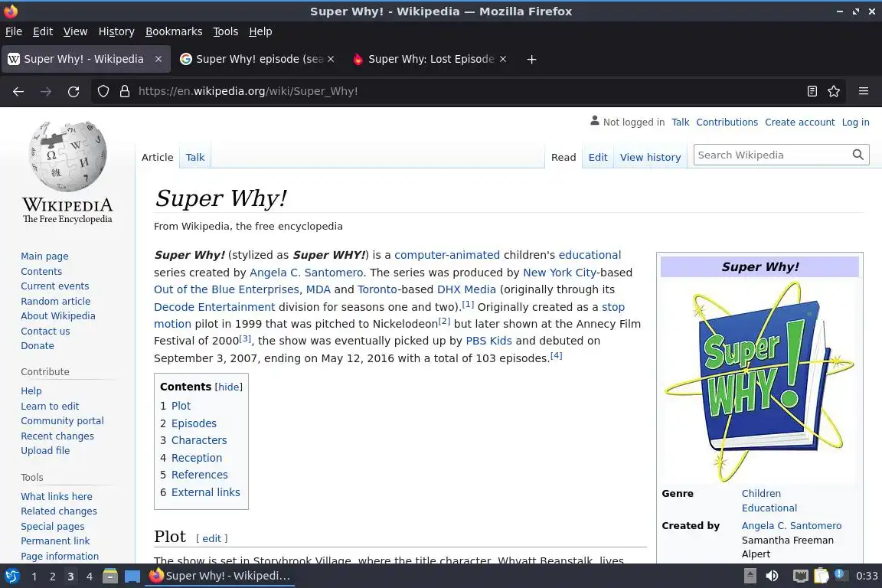The height and width of the screenshot is (588, 882).
Task: Open the Bookmarks menu
Action: (174, 31)
